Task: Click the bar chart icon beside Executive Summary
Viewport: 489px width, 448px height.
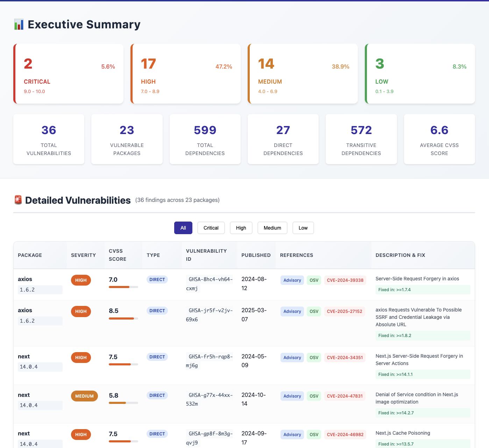Action: 19,24
